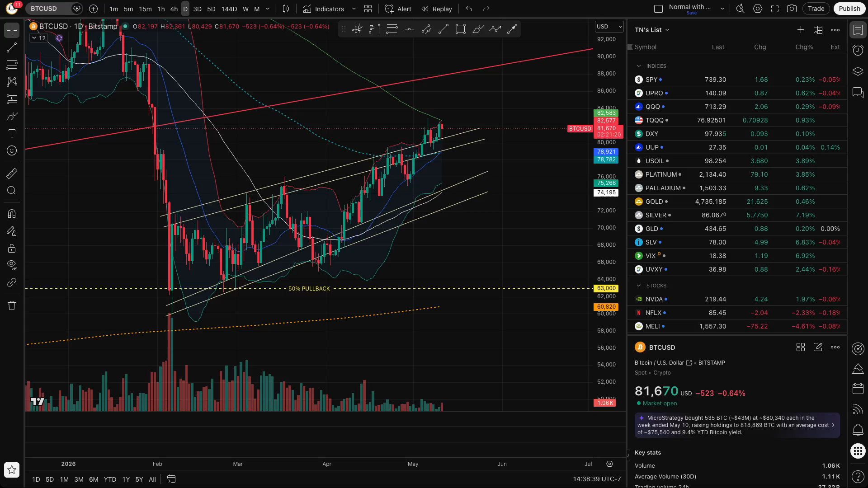
Task: Add a symbol to compare
Action: tap(93, 9)
